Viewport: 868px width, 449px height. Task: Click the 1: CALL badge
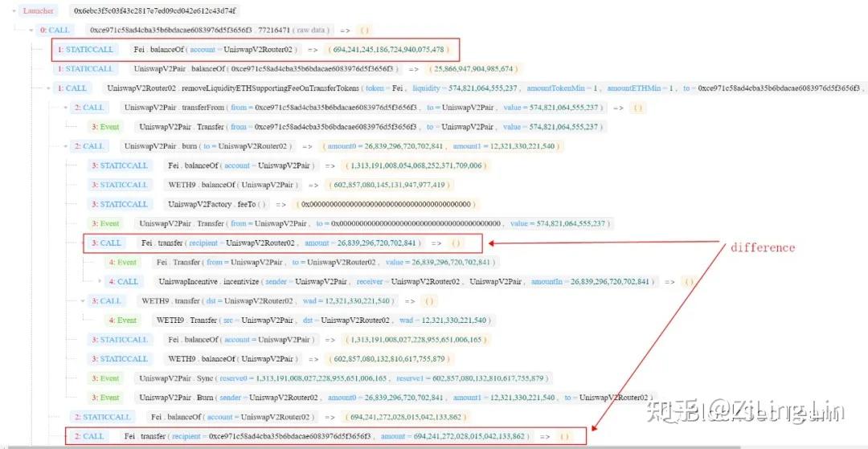coord(72,88)
